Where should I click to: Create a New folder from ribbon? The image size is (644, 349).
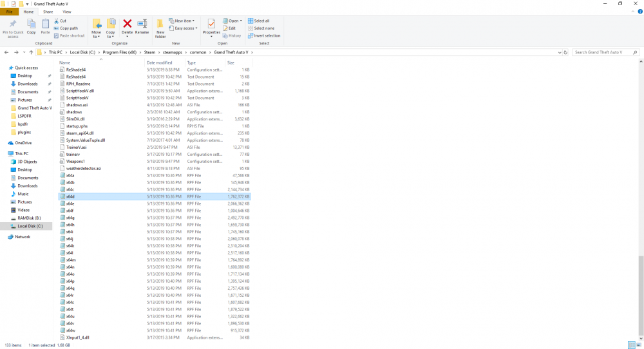pos(160,28)
